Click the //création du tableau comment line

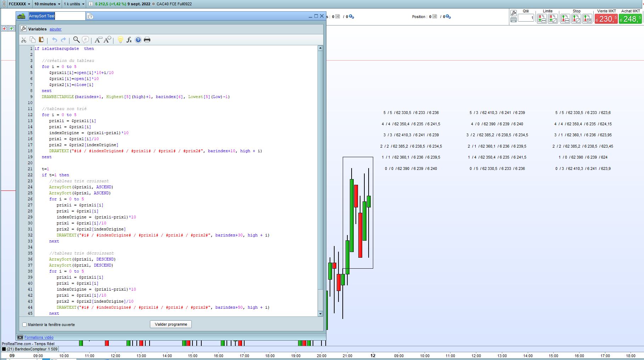(x=68, y=61)
